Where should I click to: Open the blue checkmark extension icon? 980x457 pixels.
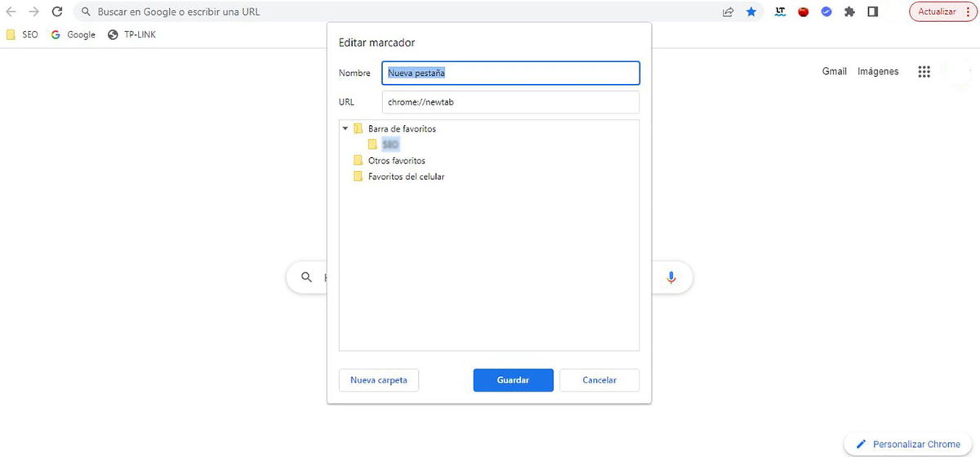pyautogui.click(x=826, y=12)
